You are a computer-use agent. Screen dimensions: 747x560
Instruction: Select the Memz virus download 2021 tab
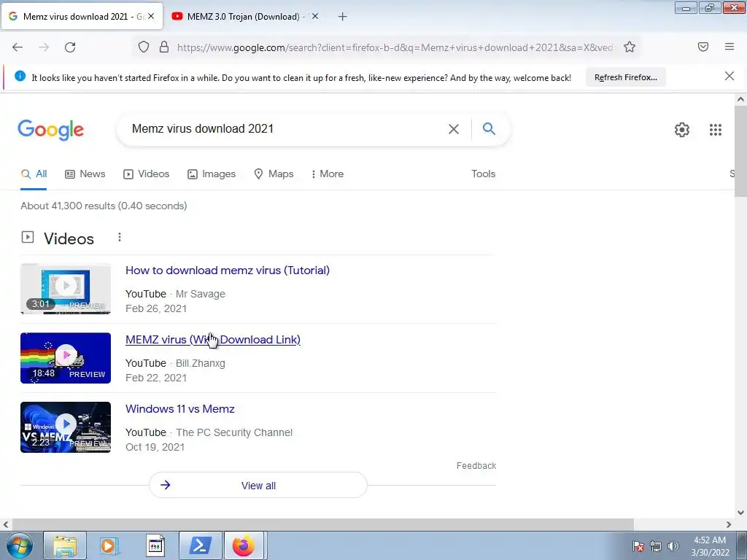tap(82, 17)
